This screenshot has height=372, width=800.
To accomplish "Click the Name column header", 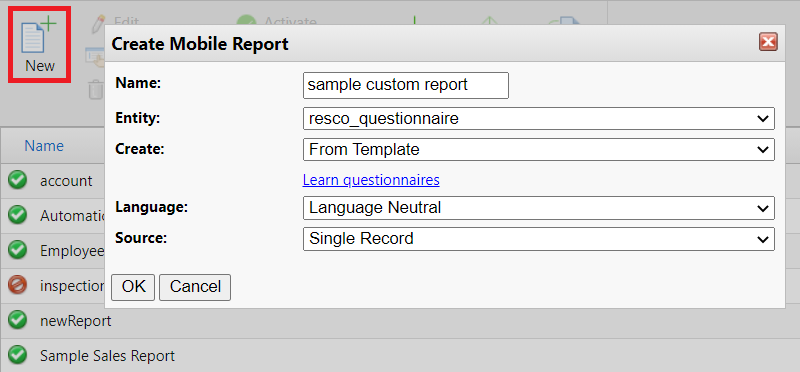I will click(44, 146).
